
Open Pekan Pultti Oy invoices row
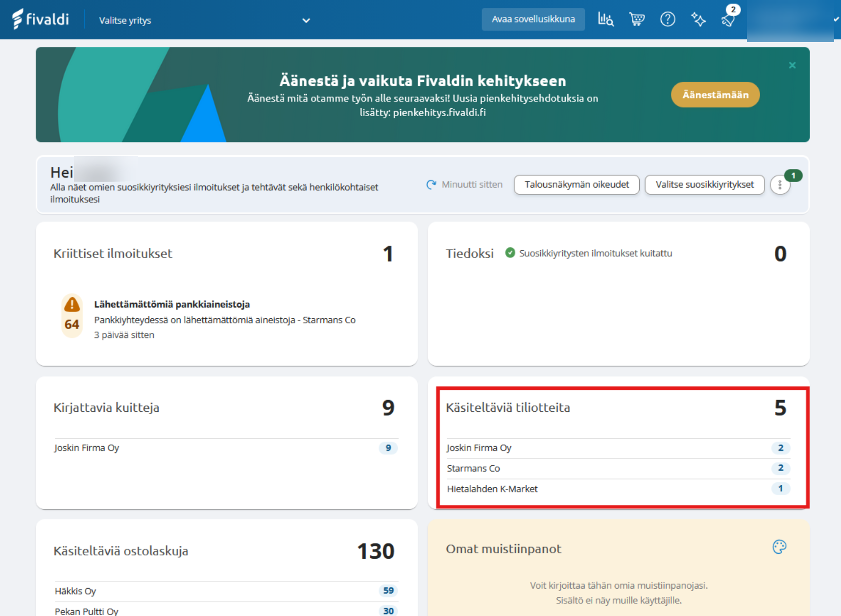click(x=226, y=610)
